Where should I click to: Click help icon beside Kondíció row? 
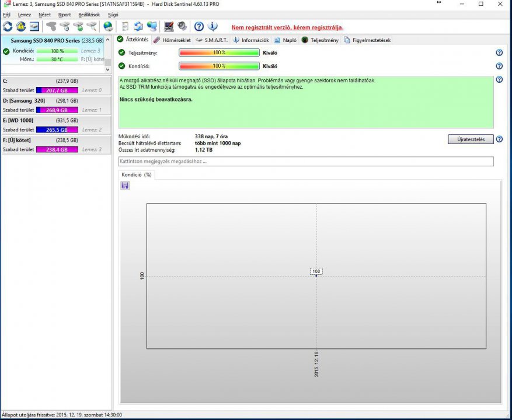click(x=499, y=66)
